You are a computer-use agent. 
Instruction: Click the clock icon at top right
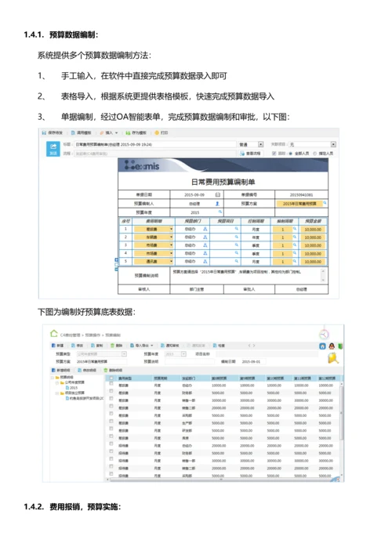click(x=324, y=334)
